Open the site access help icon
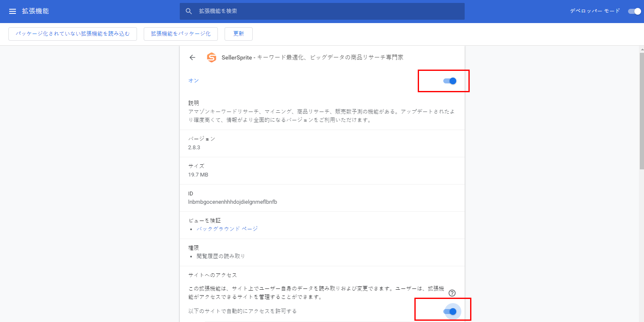This screenshot has height=322, width=644. coord(452,293)
